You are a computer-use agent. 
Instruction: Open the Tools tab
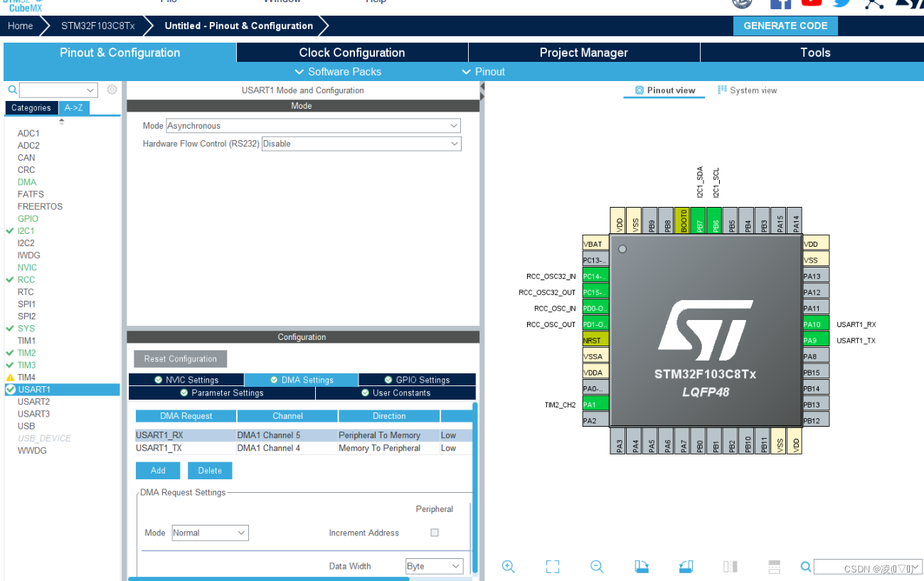(x=815, y=53)
